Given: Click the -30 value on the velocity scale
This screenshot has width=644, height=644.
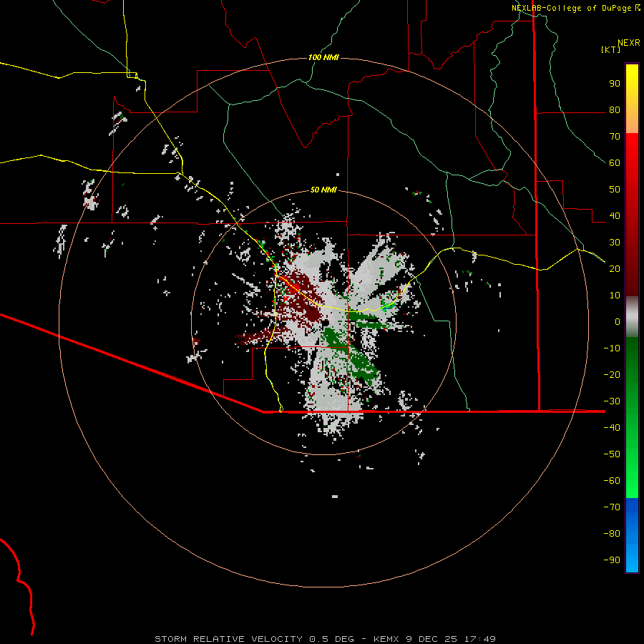Looking at the screenshot, I should [x=612, y=401].
